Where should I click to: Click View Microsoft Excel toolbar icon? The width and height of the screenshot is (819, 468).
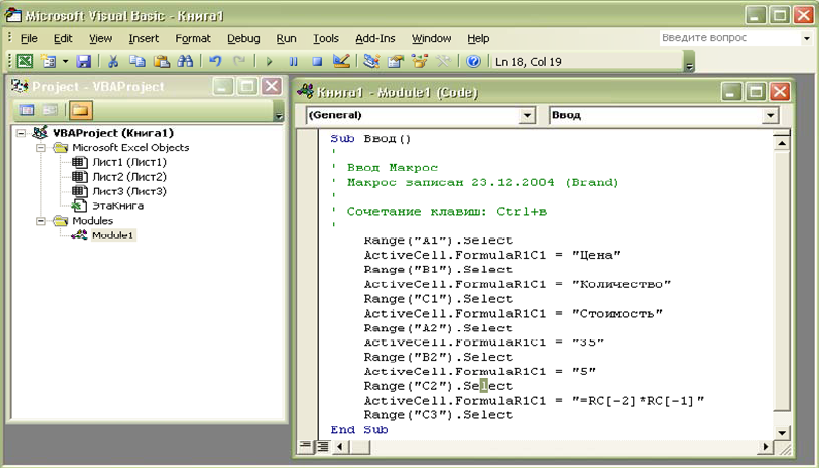[25, 62]
